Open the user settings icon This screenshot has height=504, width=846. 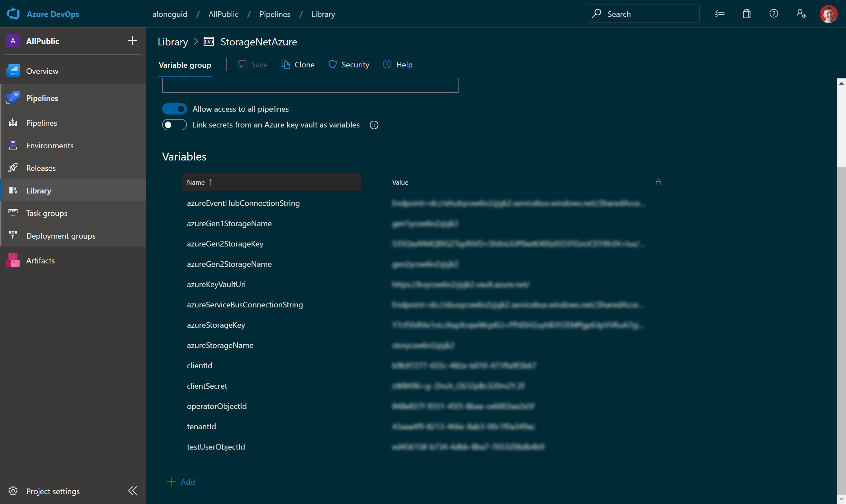pyautogui.click(x=801, y=14)
